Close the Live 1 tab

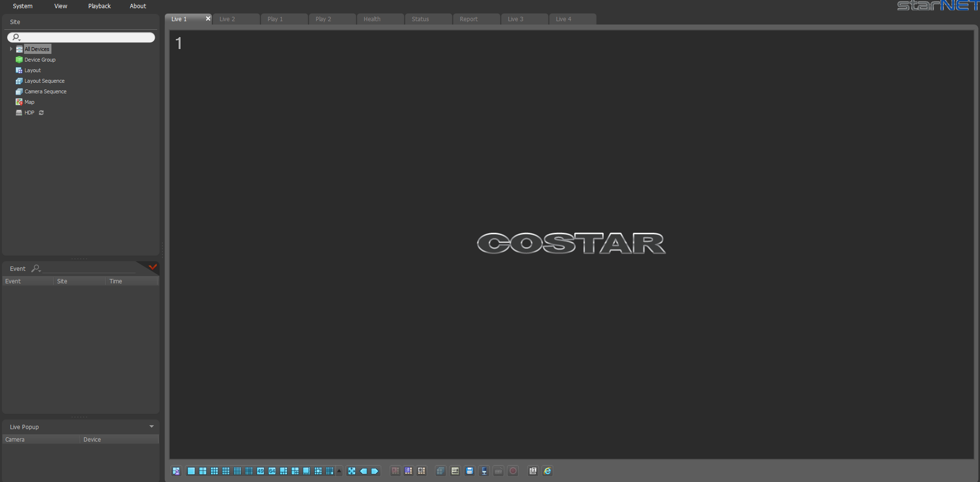pos(208,19)
